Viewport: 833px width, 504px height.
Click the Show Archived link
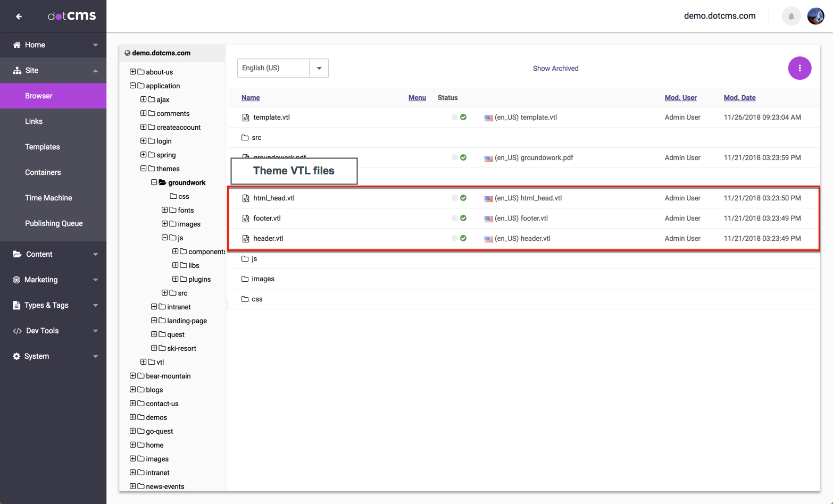[x=555, y=69]
